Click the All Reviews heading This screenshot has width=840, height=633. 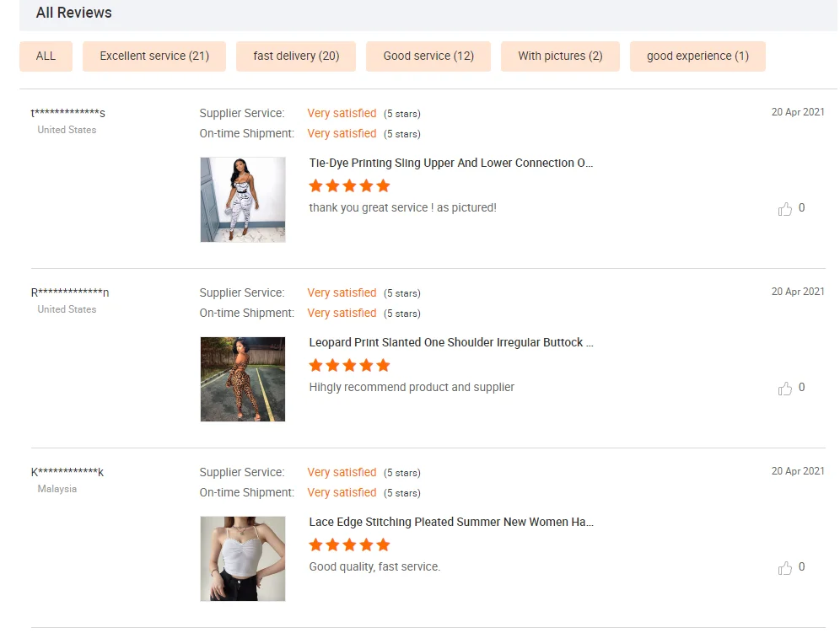74,13
